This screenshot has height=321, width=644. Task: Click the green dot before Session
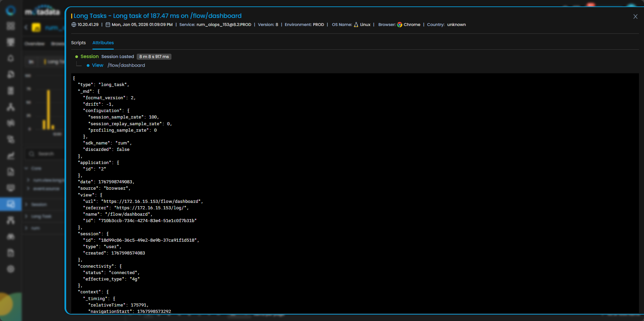(x=77, y=57)
